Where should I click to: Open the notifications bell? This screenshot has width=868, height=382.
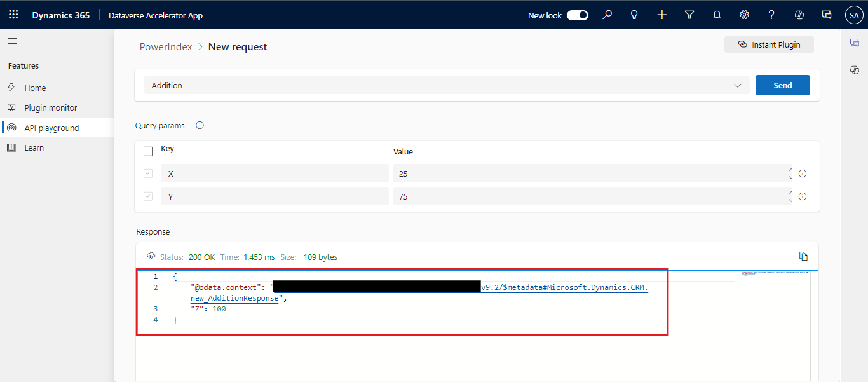point(717,15)
